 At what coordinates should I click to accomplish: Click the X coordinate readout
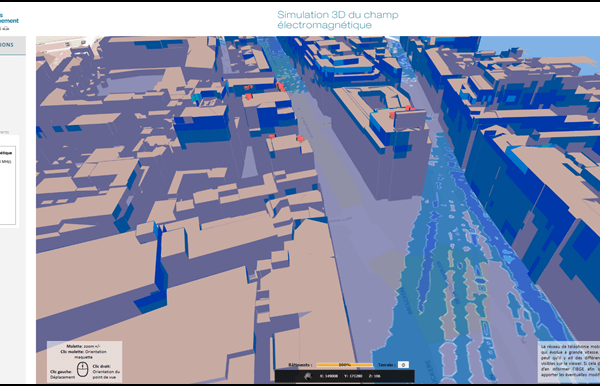click(329, 376)
